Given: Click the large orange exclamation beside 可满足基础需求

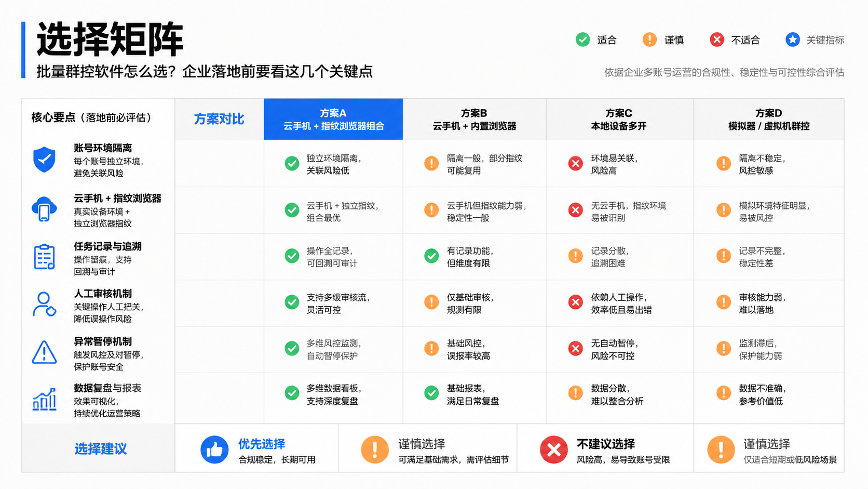Looking at the screenshot, I should click(x=375, y=450).
